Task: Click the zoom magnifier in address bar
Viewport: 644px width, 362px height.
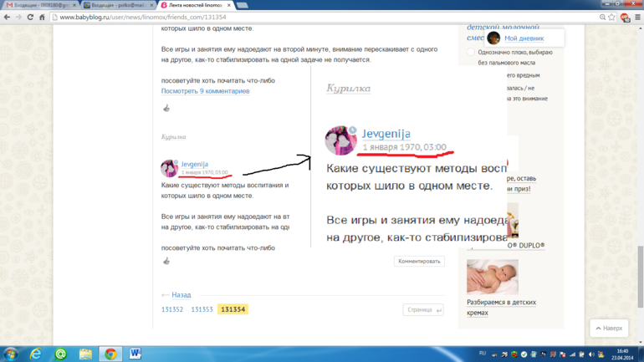Action: point(602,17)
